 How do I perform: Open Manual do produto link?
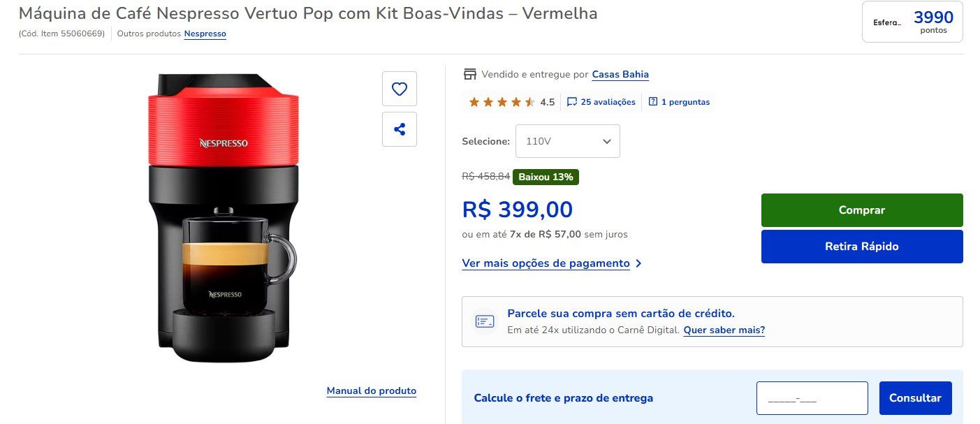tap(372, 391)
